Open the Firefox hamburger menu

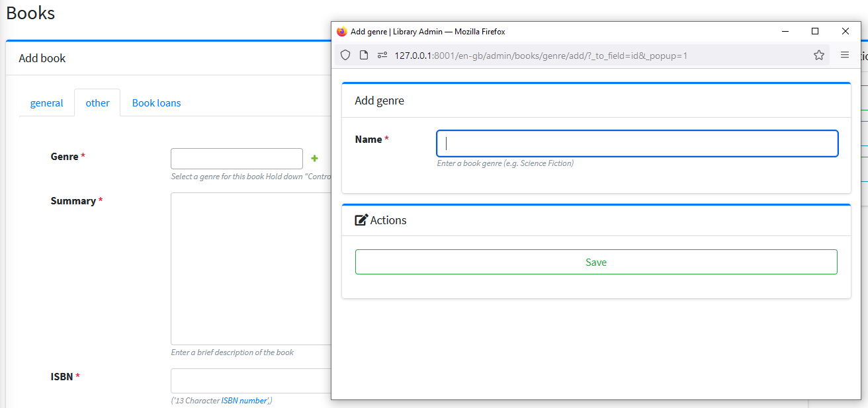pos(845,56)
